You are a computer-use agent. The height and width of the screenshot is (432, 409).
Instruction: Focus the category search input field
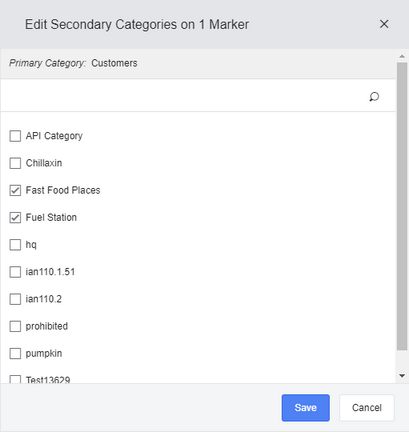pyautogui.click(x=185, y=96)
